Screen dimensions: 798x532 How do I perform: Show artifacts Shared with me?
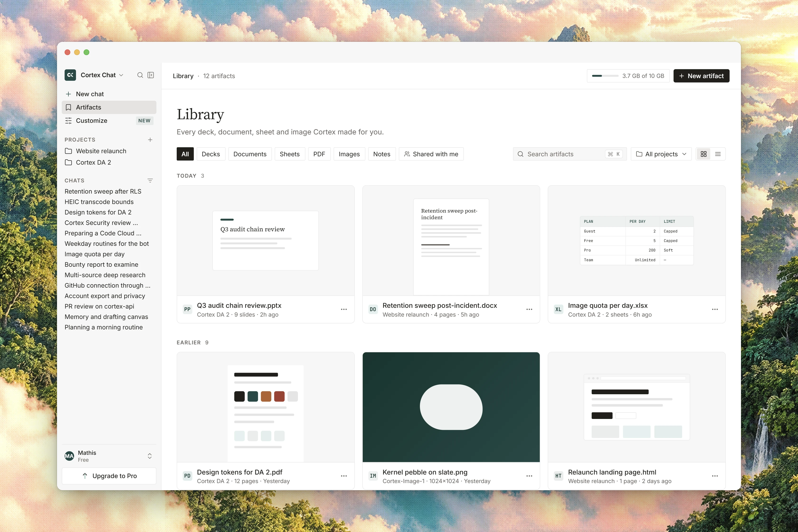(x=431, y=154)
